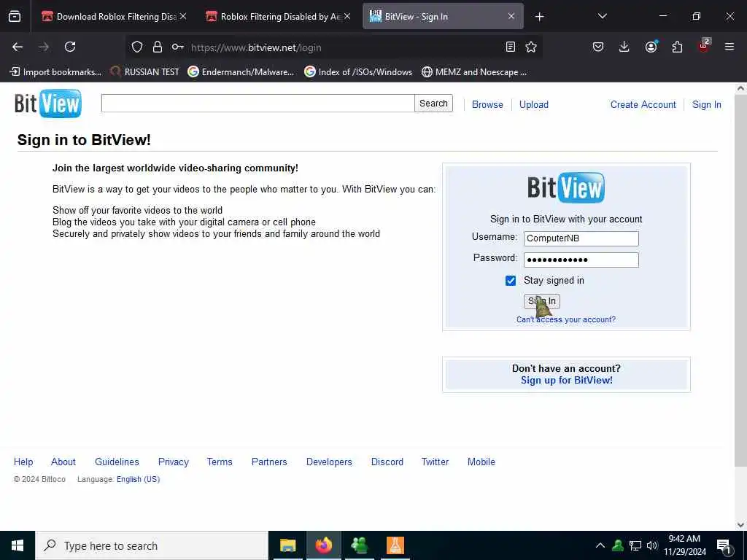
Task: Open Index of /ISOs/Windows bookmark
Action: click(x=358, y=72)
